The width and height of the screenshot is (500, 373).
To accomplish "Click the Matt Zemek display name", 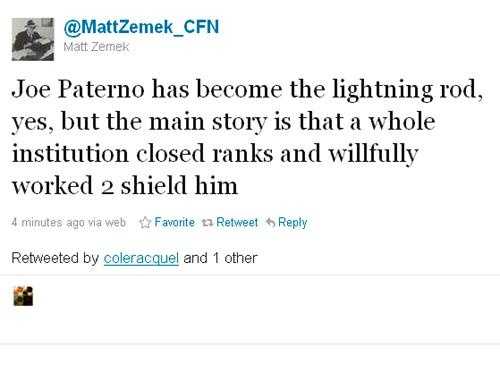I will tap(96, 47).
